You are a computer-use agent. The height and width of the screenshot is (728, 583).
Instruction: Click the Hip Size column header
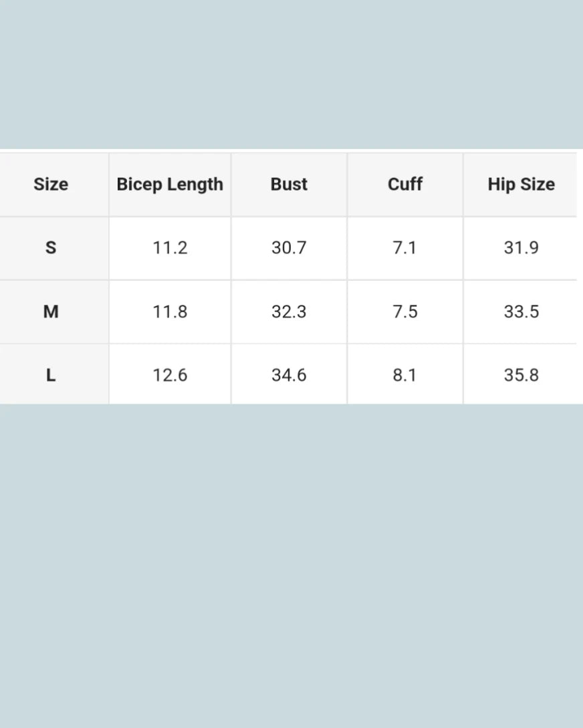(x=521, y=185)
